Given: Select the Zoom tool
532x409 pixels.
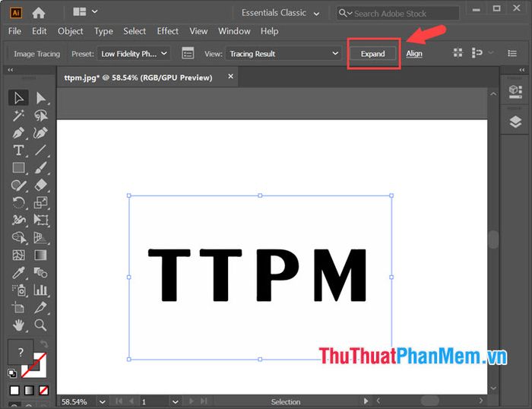Looking at the screenshot, I should [x=41, y=325].
